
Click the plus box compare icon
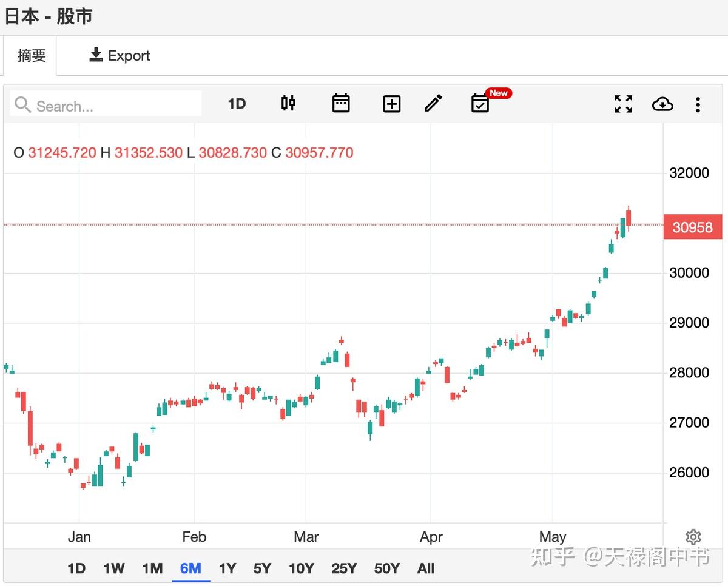392,104
